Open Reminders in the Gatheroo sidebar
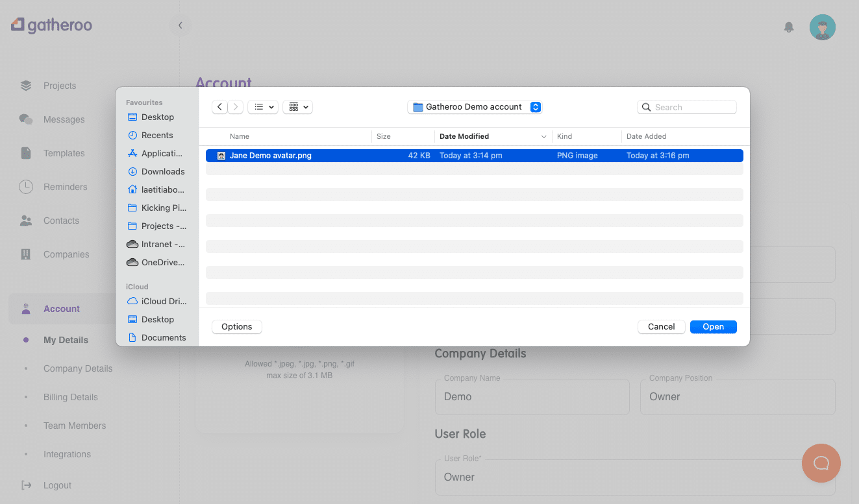859x504 pixels. 66,187
